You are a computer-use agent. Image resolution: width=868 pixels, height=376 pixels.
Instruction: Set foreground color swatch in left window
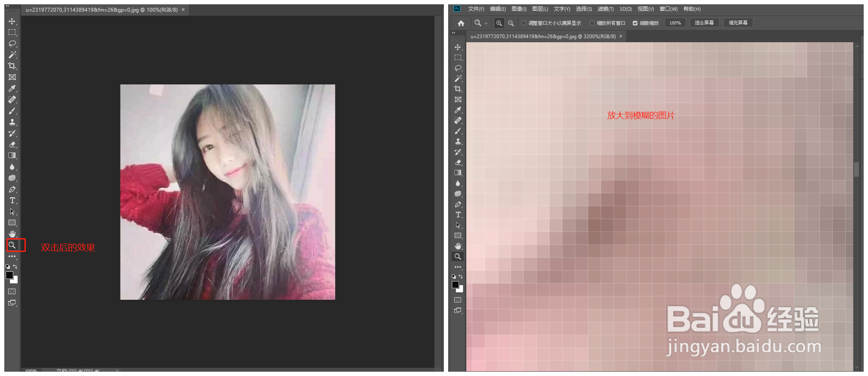(x=9, y=275)
